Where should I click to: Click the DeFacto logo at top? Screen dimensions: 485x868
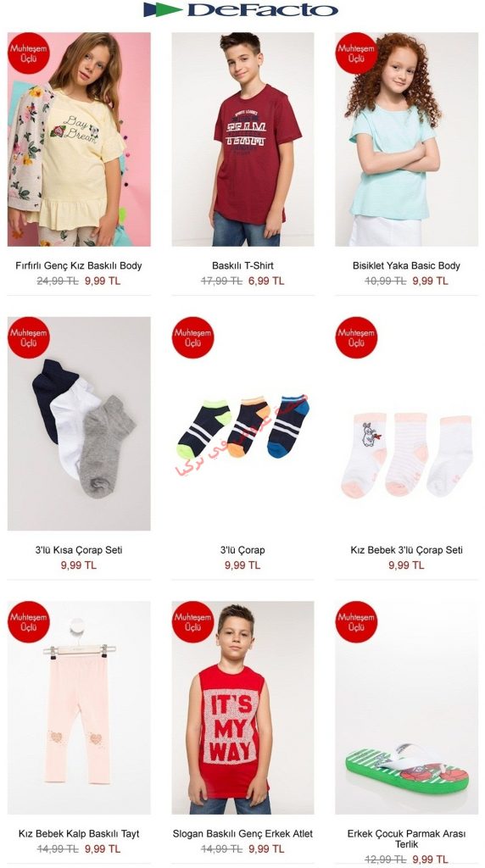[240, 9]
